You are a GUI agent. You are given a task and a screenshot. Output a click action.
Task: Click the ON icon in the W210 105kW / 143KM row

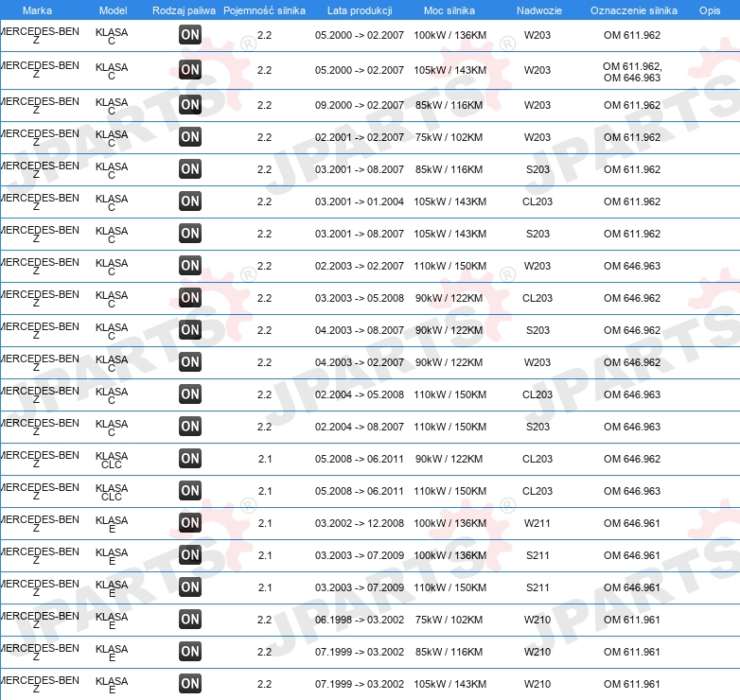tap(190, 684)
